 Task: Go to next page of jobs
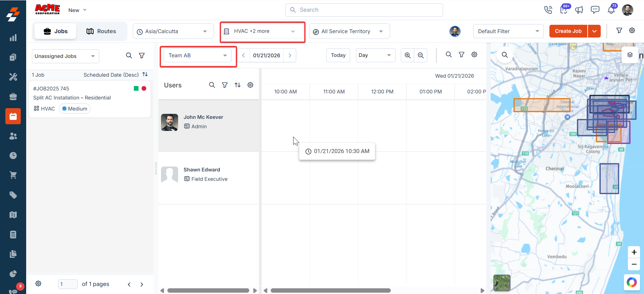[142, 284]
